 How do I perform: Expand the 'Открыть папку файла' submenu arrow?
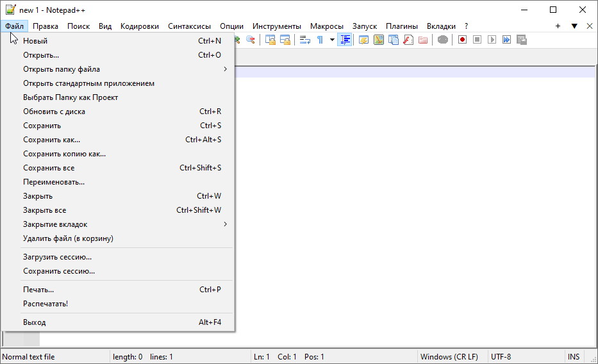[226, 69]
